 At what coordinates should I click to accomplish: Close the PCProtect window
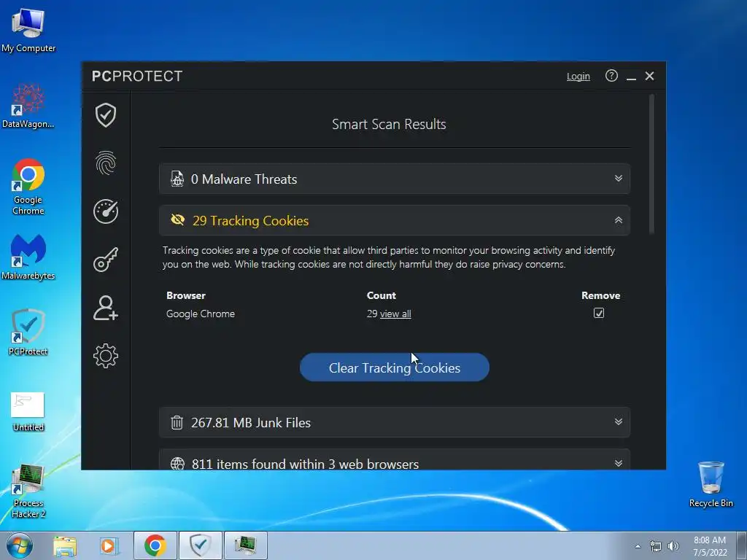(649, 76)
